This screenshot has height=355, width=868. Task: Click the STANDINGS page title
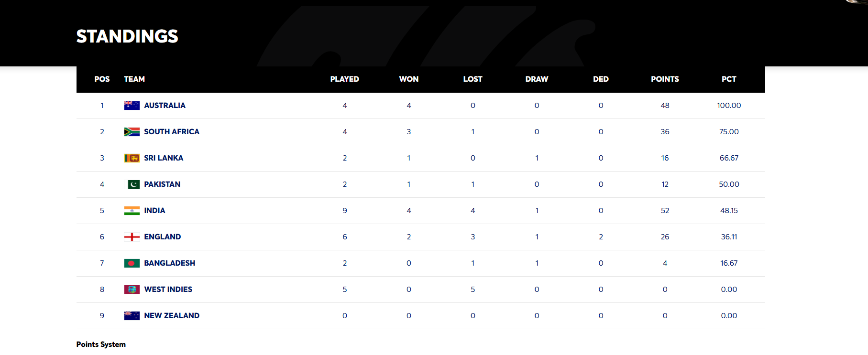[127, 36]
